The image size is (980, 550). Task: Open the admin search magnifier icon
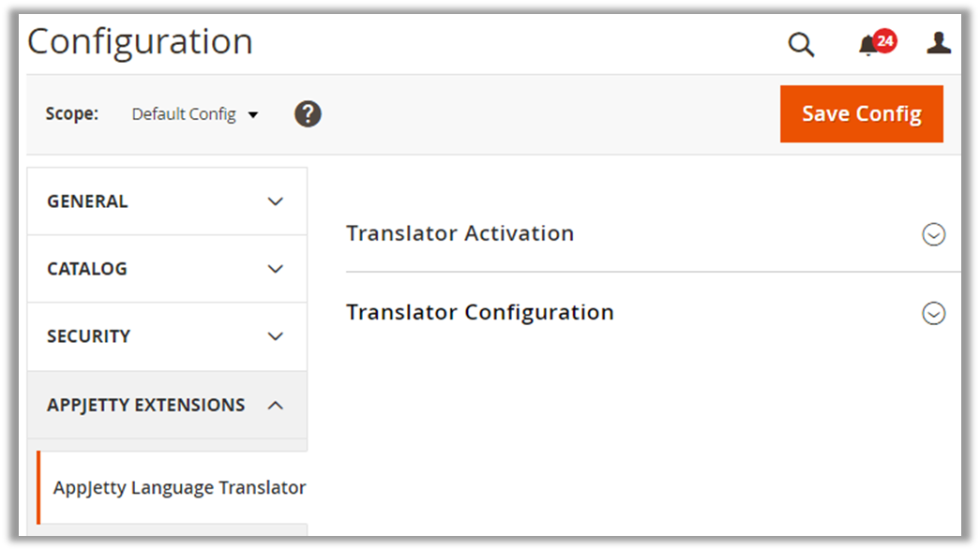click(x=801, y=44)
